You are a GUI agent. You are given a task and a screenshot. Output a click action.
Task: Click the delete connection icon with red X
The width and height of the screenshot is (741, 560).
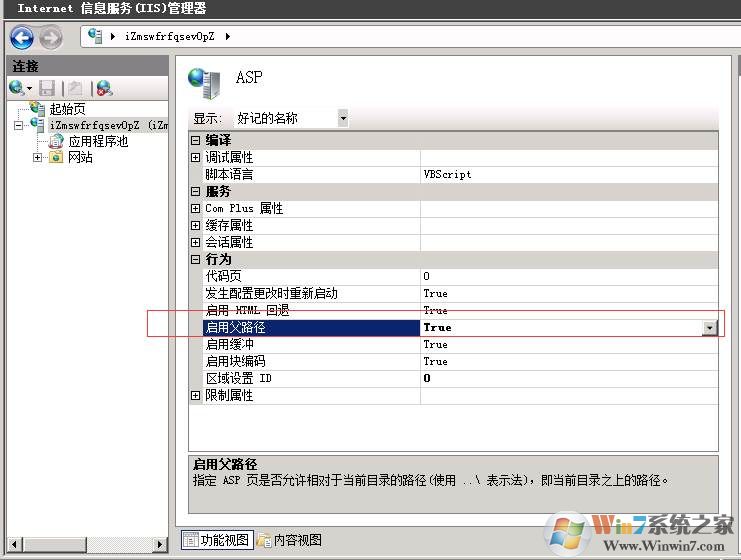104,88
